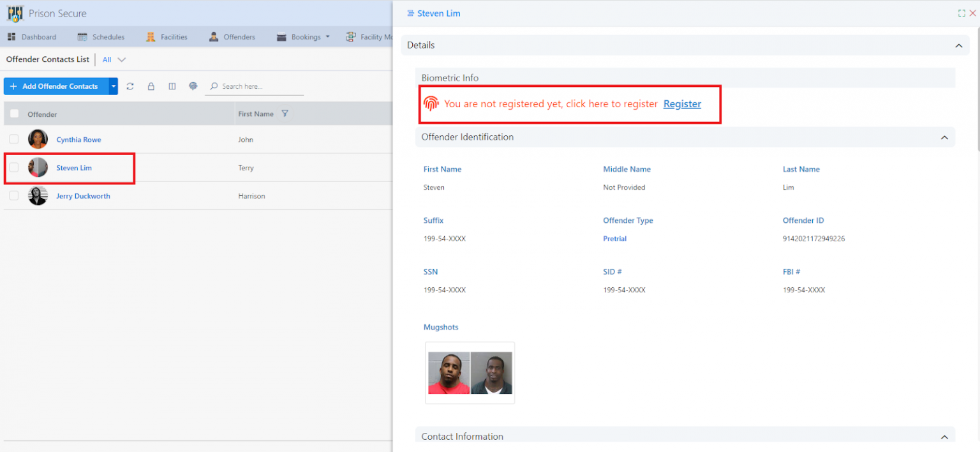The image size is (980, 452).
Task: Select the fingerprint icon in the toolbar
Action: pyautogui.click(x=193, y=86)
